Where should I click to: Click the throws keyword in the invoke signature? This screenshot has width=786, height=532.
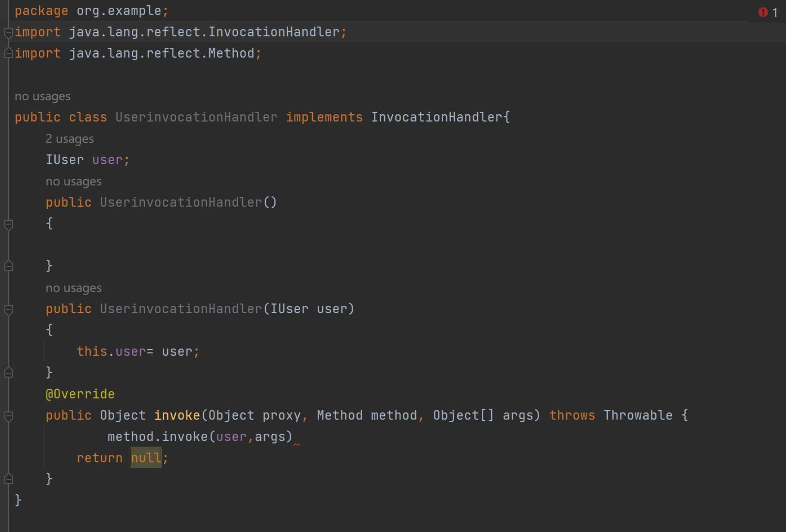coord(572,415)
